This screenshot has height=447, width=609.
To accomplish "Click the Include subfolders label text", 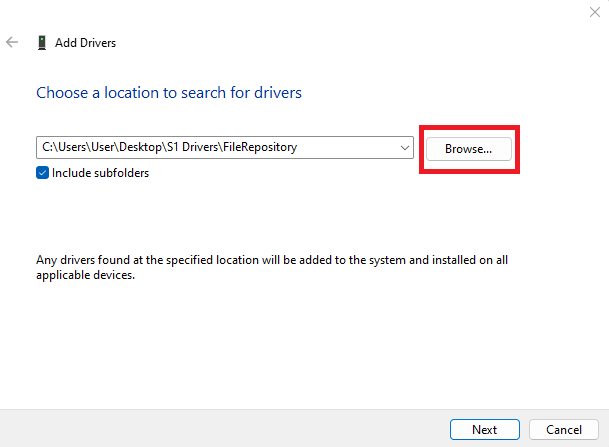I will [x=100, y=173].
